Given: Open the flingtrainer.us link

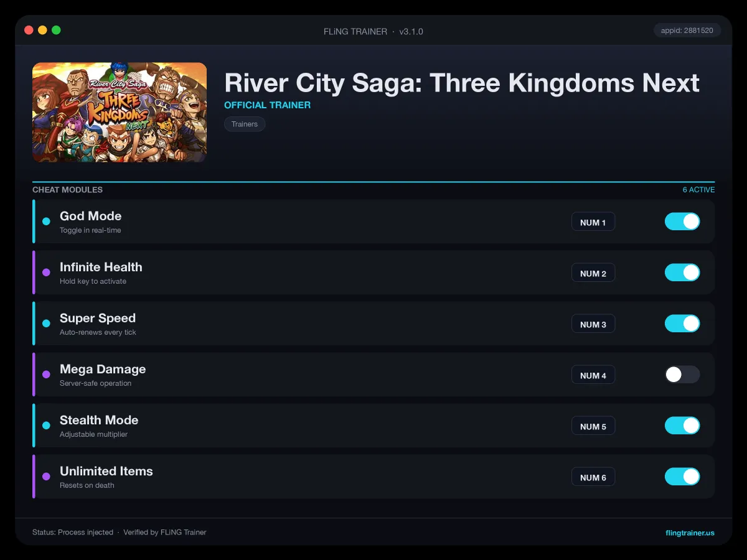Looking at the screenshot, I should pyautogui.click(x=690, y=533).
